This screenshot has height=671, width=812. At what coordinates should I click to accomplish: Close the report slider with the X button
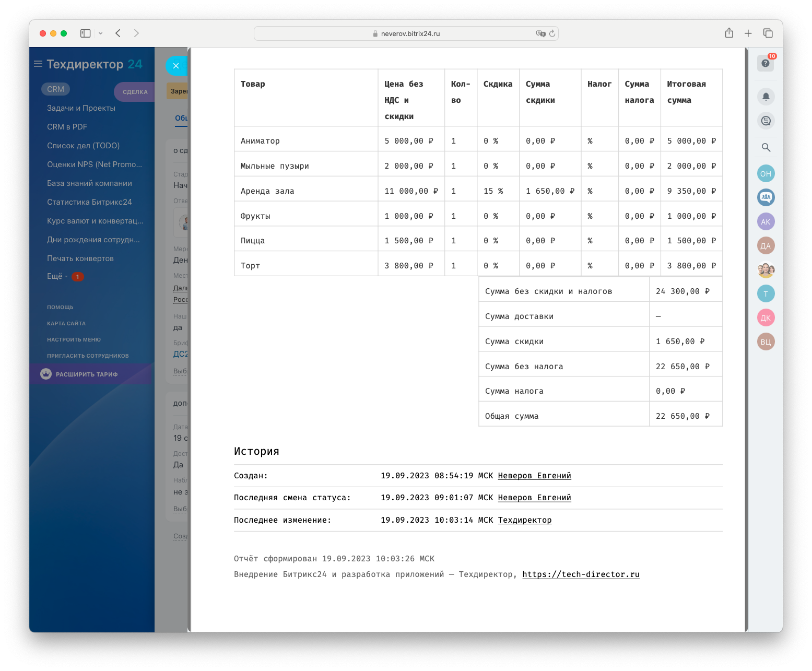(176, 66)
